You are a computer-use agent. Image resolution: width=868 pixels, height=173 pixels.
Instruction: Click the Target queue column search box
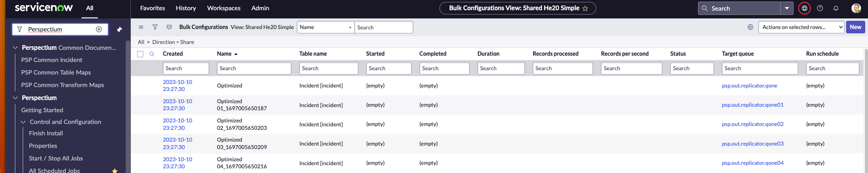760,68
